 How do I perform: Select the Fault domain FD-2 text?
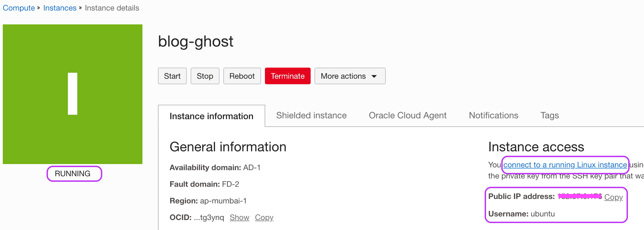tap(204, 184)
